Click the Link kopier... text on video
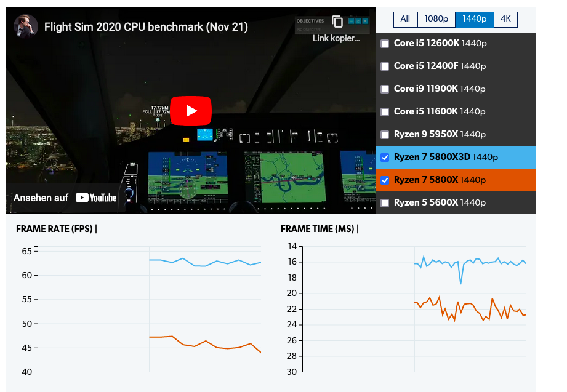This screenshot has width=567, height=392. [x=336, y=38]
